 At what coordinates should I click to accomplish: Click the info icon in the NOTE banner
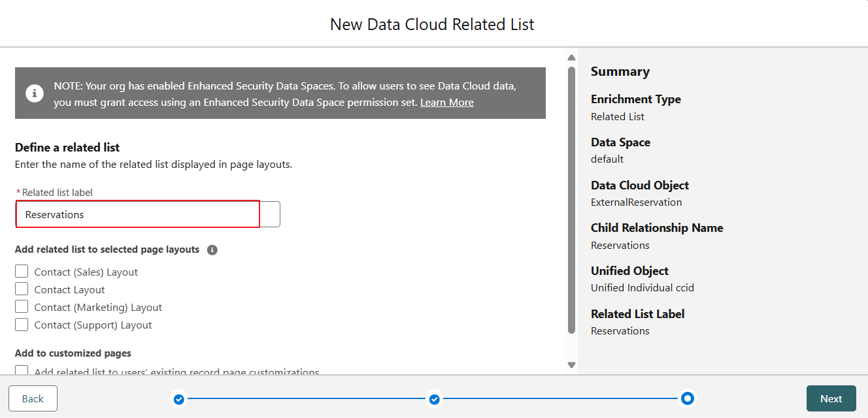(35, 93)
